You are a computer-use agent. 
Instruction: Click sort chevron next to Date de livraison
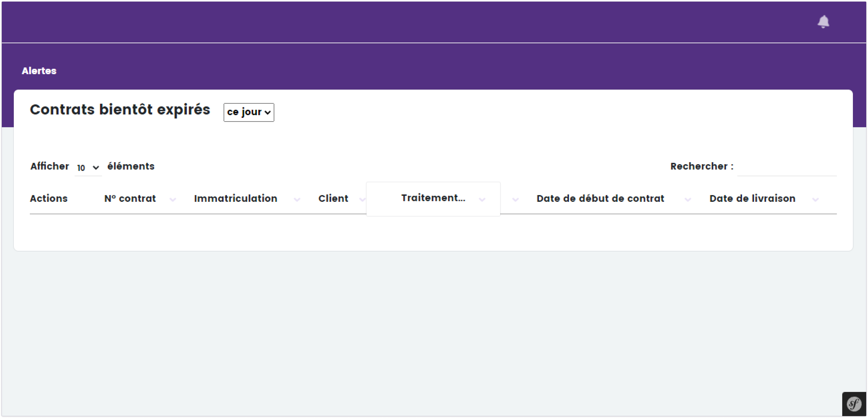(815, 200)
